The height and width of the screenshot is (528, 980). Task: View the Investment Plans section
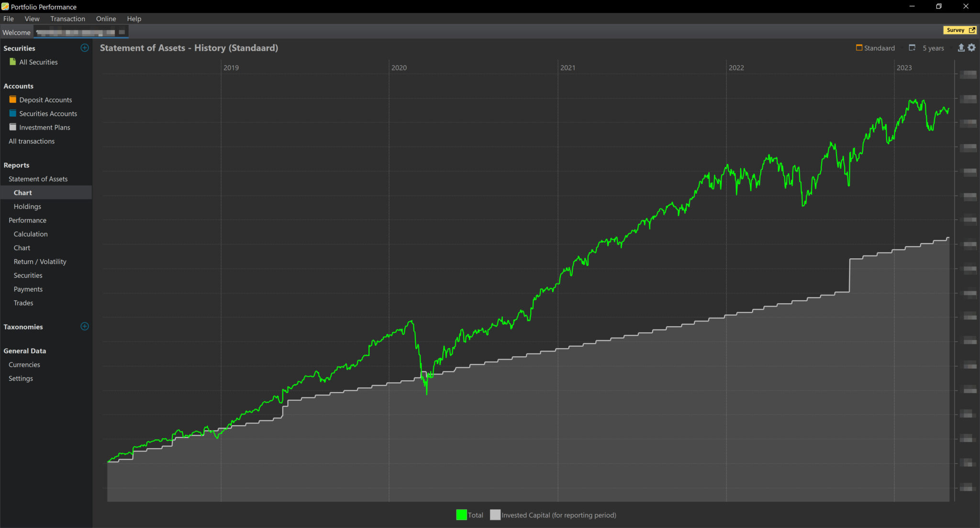(x=45, y=127)
